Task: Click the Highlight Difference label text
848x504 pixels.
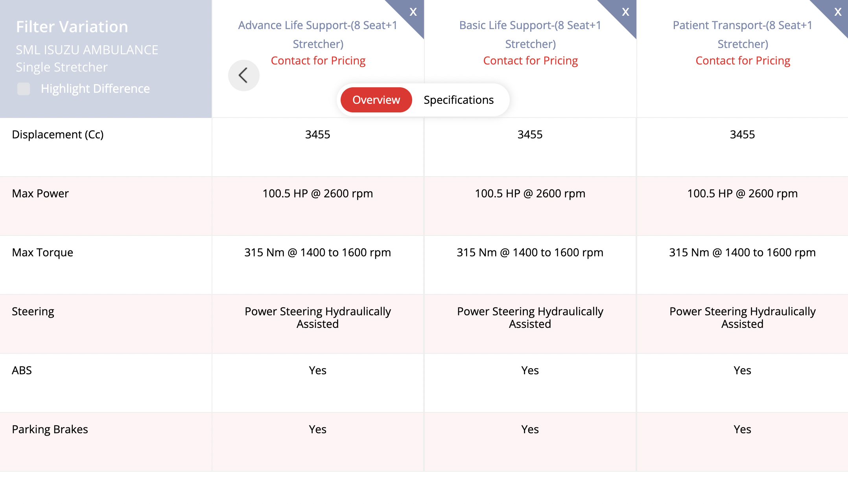Action: pos(95,89)
